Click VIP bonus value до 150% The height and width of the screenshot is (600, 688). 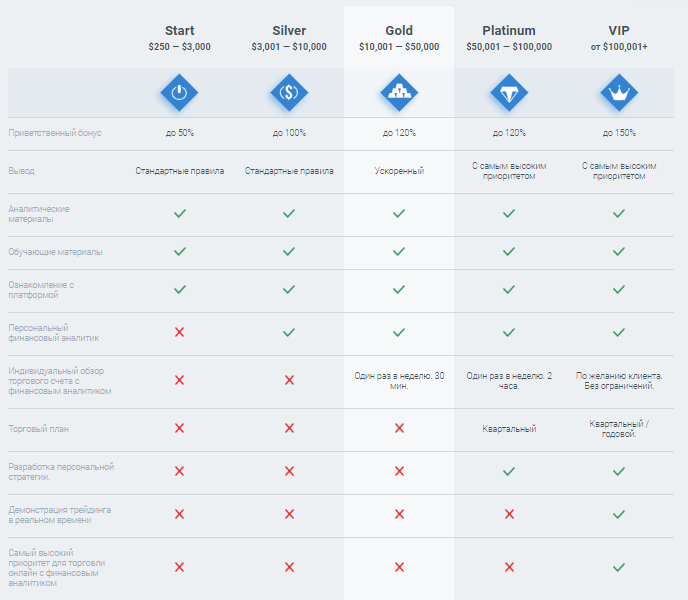619,133
